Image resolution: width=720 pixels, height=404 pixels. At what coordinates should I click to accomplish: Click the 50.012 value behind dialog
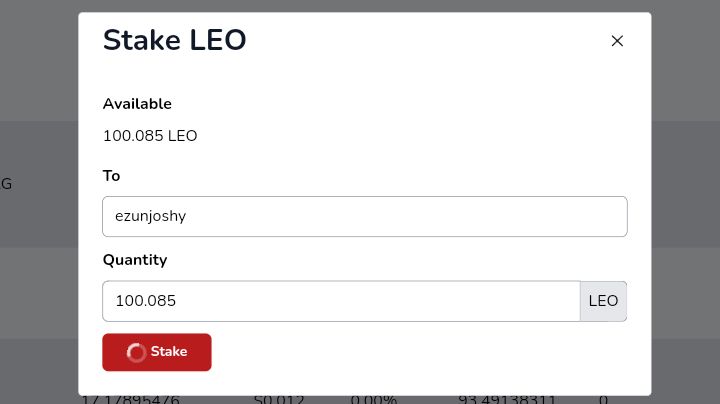[279, 399]
